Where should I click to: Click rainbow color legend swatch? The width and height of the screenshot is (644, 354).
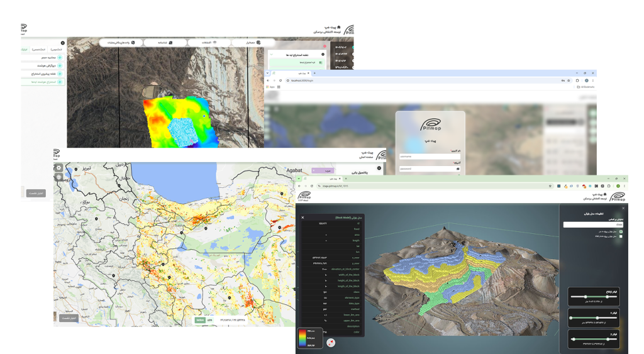tap(303, 338)
